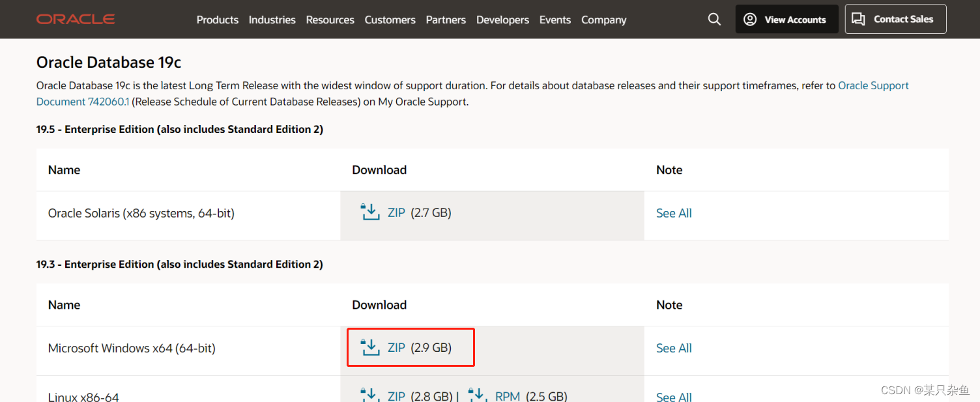Image resolution: width=980 pixels, height=402 pixels.
Task: Click the View Accounts button
Action: tap(787, 20)
